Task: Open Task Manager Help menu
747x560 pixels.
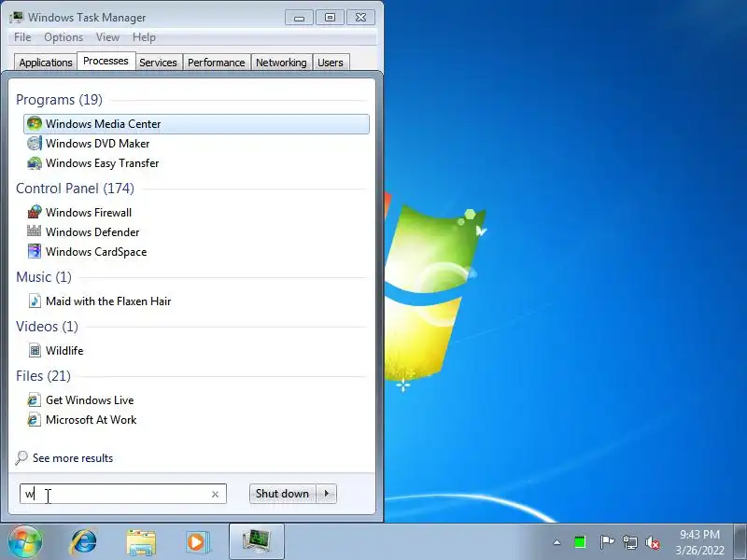Action: [x=144, y=37]
